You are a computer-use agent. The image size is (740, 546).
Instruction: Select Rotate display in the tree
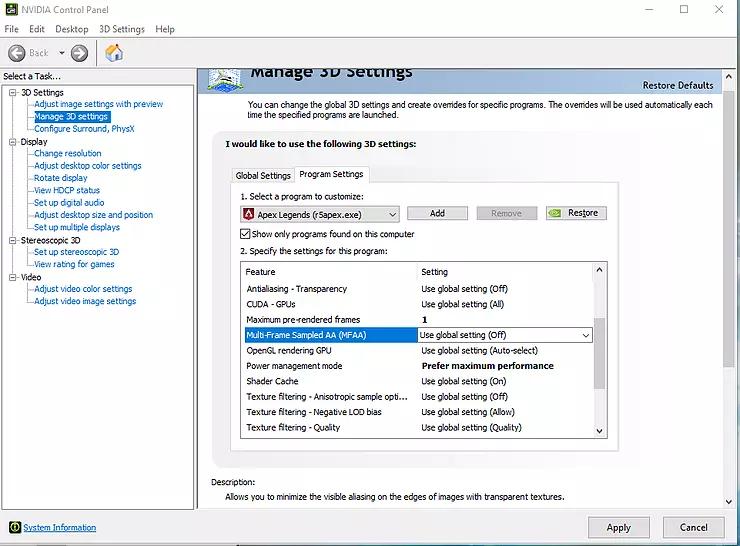coord(60,178)
